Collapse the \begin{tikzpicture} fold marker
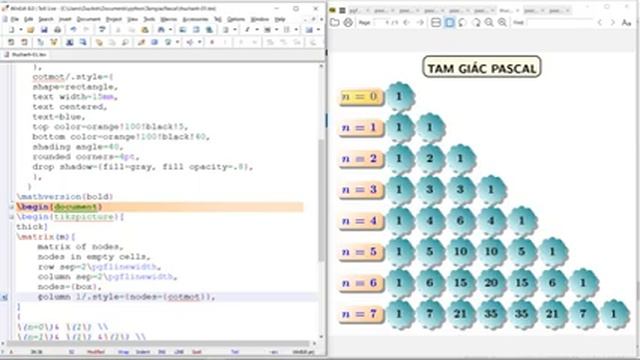This screenshot has height=360, width=640. coord(11,217)
